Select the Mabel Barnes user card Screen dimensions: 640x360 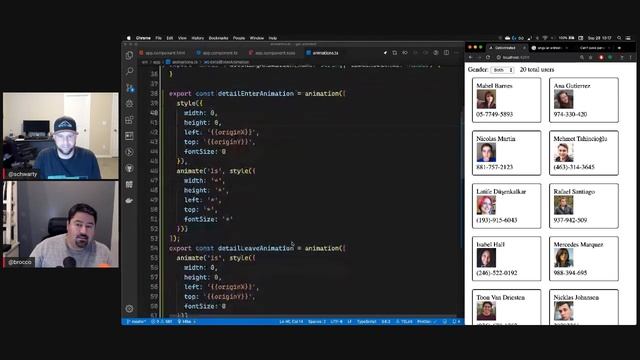[507, 100]
